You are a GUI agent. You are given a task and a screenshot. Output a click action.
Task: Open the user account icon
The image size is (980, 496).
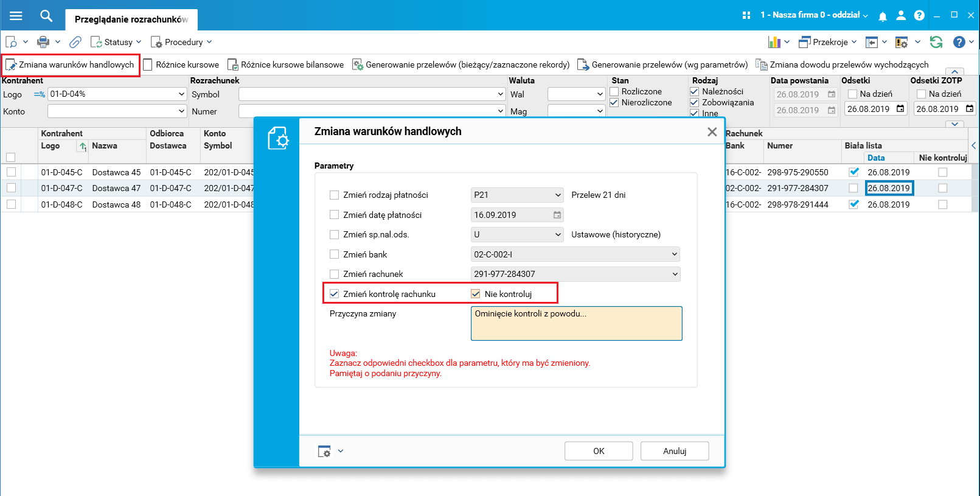click(x=901, y=15)
